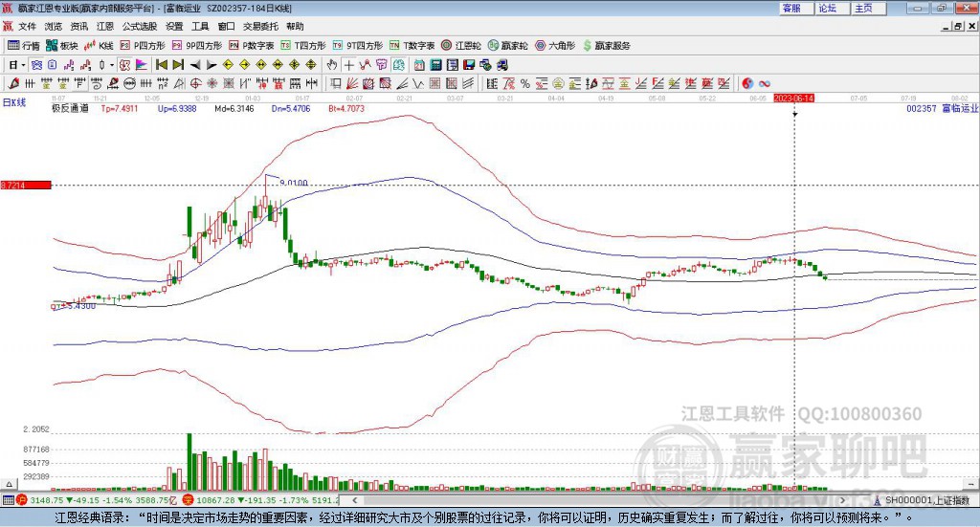
Task: Toggle the crosshair cursor tool
Action: pyautogui.click(x=349, y=65)
